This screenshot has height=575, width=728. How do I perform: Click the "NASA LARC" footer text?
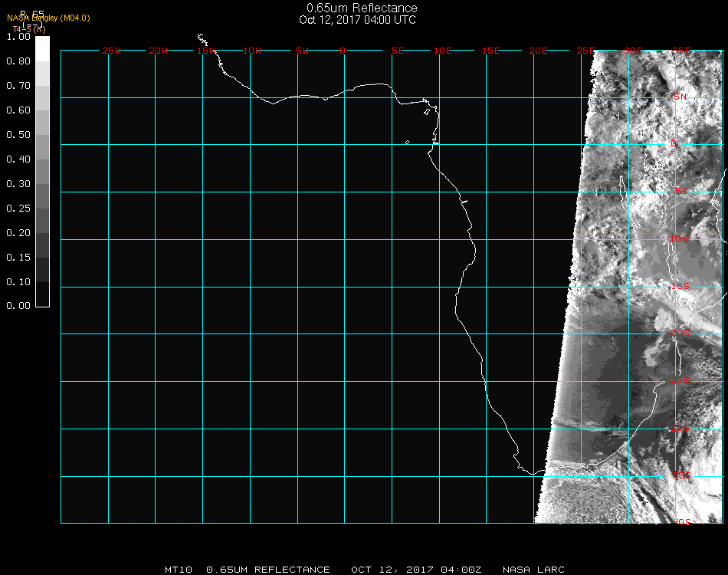(x=533, y=570)
